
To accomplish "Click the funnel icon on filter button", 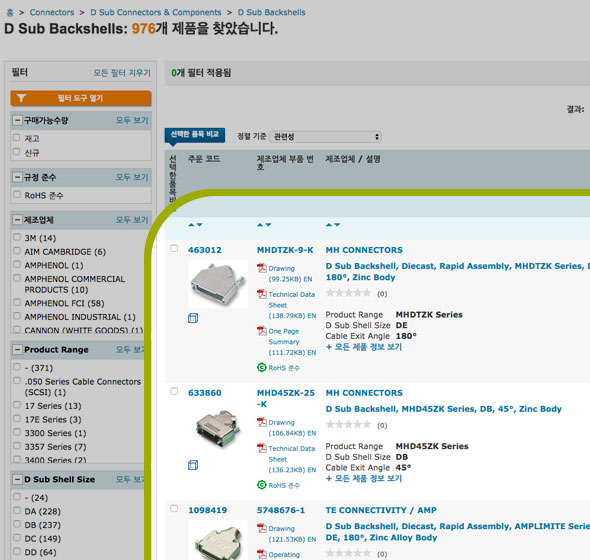I will point(21,98).
